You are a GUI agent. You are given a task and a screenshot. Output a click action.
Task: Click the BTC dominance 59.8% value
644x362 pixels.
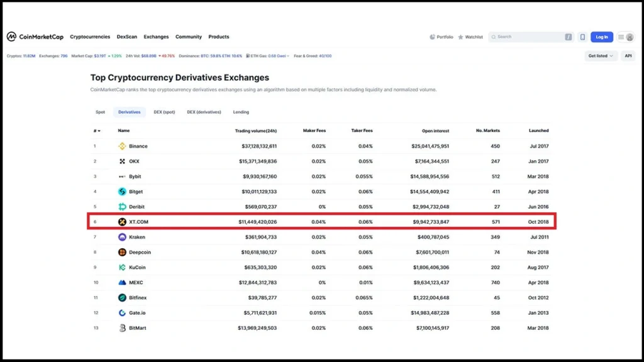click(x=211, y=56)
